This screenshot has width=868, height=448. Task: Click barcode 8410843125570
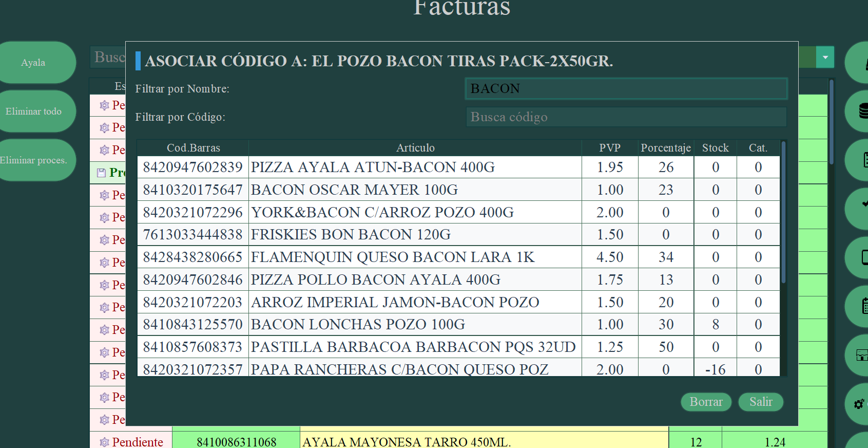pyautogui.click(x=193, y=325)
